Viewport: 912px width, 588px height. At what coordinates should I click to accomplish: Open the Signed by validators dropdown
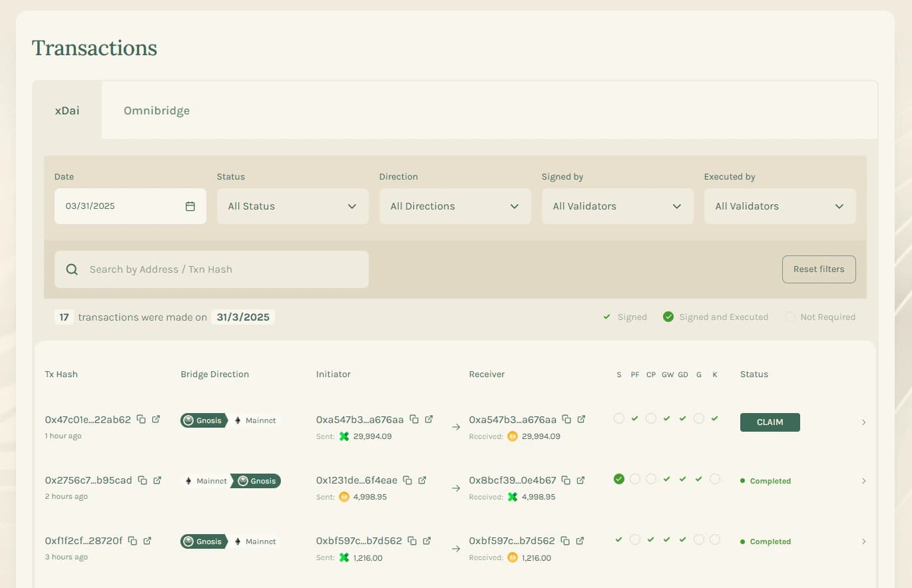coord(617,206)
